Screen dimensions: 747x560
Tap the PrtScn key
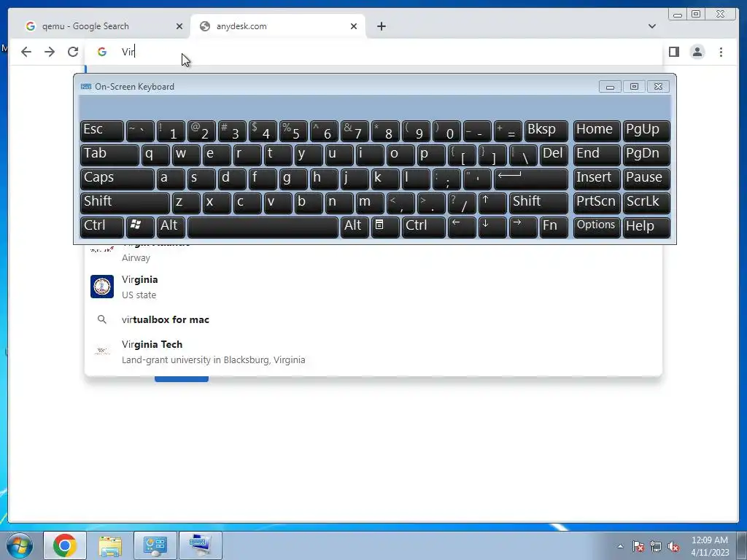click(597, 203)
